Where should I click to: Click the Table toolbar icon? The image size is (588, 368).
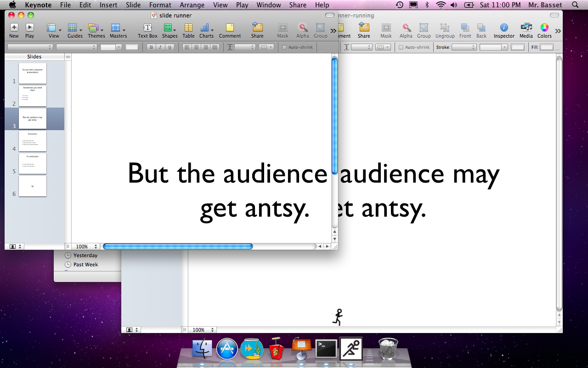[188, 28]
